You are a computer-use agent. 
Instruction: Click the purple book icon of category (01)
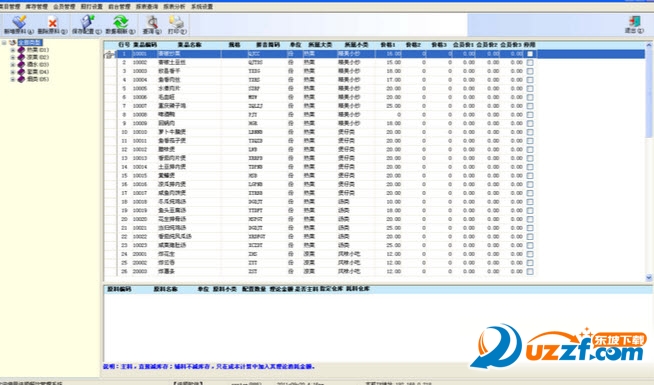click(x=21, y=50)
